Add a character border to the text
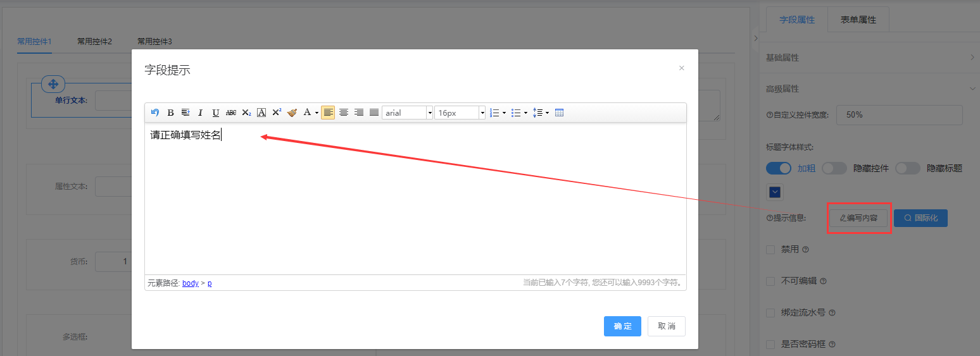The image size is (980, 356). [261, 113]
